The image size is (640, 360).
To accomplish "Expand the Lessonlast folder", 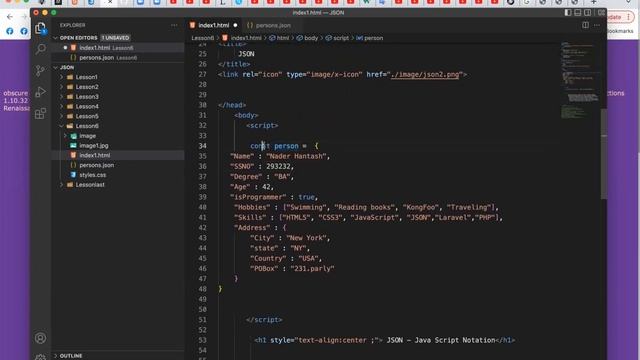I will pos(90,184).
